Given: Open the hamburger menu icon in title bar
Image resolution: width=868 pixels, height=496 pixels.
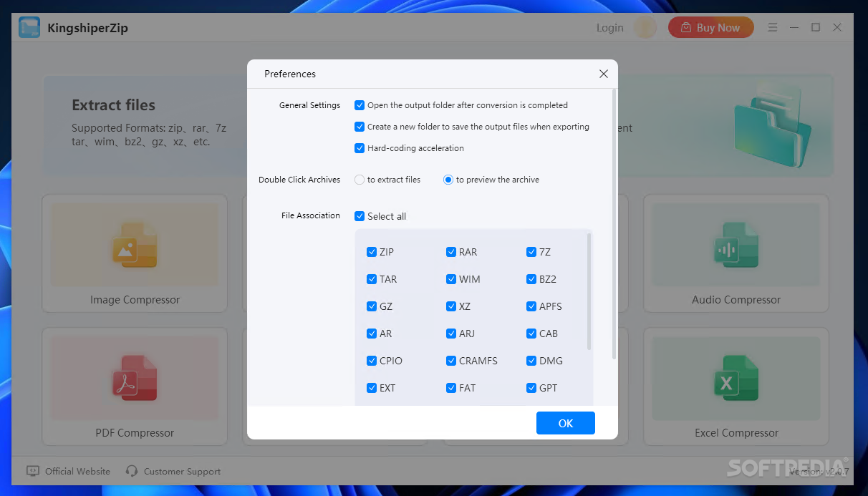Looking at the screenshot, I should (x=773, y=28).
